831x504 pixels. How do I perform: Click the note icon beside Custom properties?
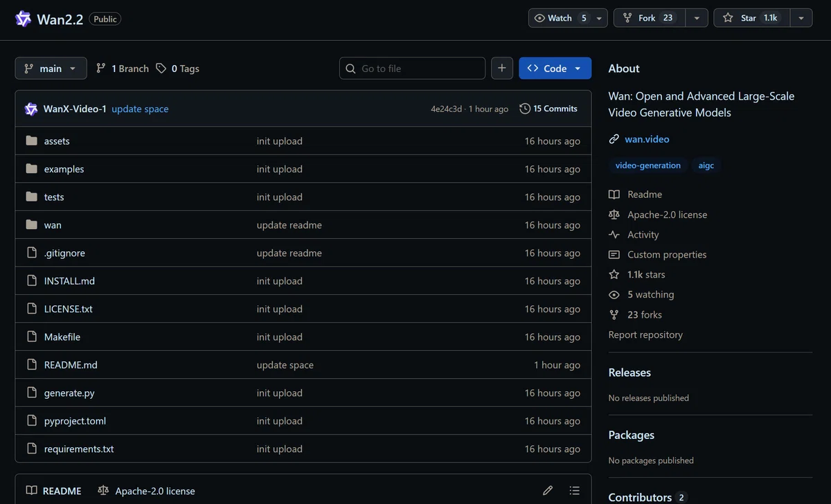614,255
